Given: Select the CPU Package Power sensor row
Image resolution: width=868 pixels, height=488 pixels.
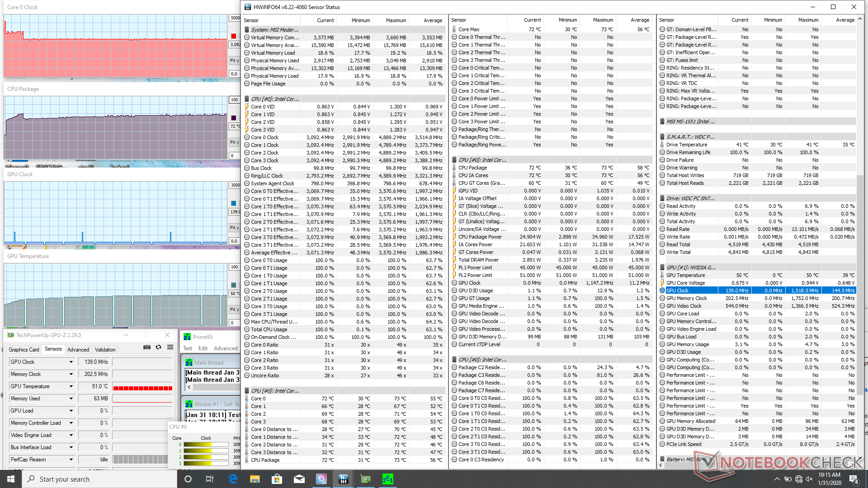Looking at the screenshot, I should pos(551,237).
